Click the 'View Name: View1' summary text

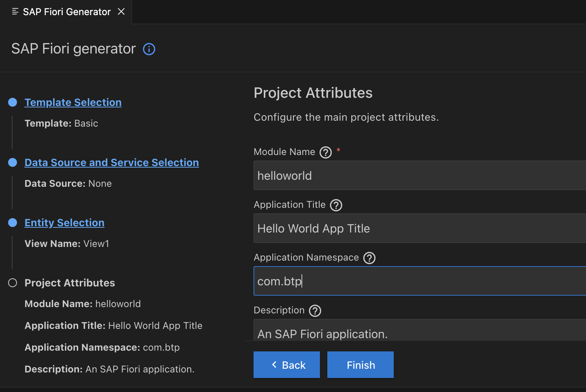click(67, 244)
